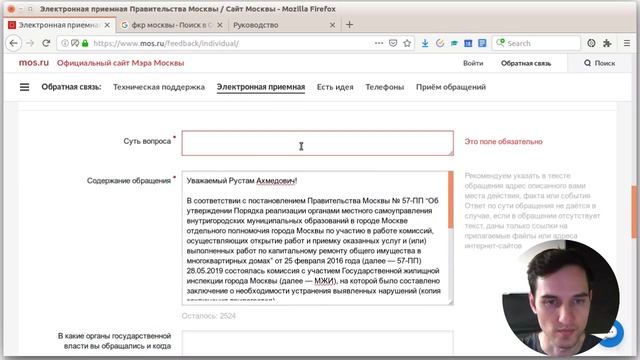This screenshot has width=640, height=360.
Task: Open Электронная приемная section
Action: (x=261, y=87)
